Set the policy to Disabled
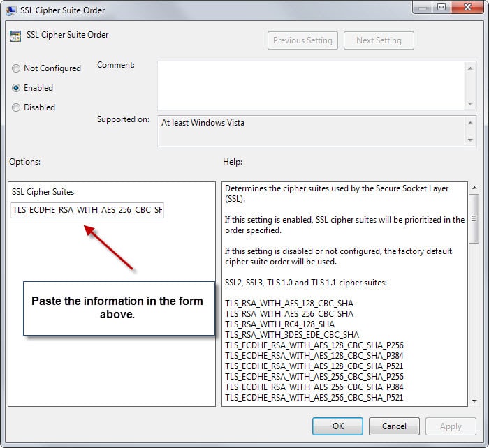Screen dimensions: 489x448 point(16,107)
